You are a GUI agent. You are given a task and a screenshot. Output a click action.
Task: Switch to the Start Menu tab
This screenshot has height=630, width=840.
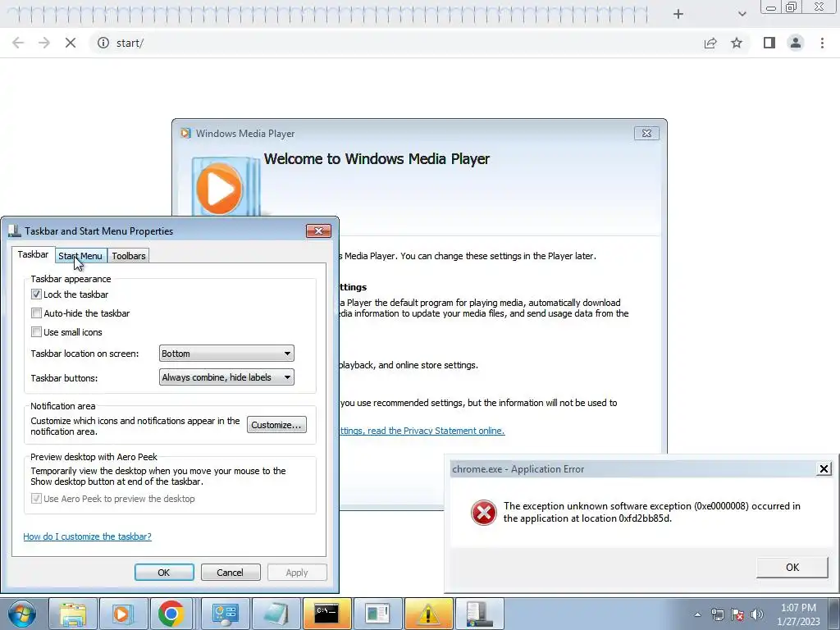(80, 256)
